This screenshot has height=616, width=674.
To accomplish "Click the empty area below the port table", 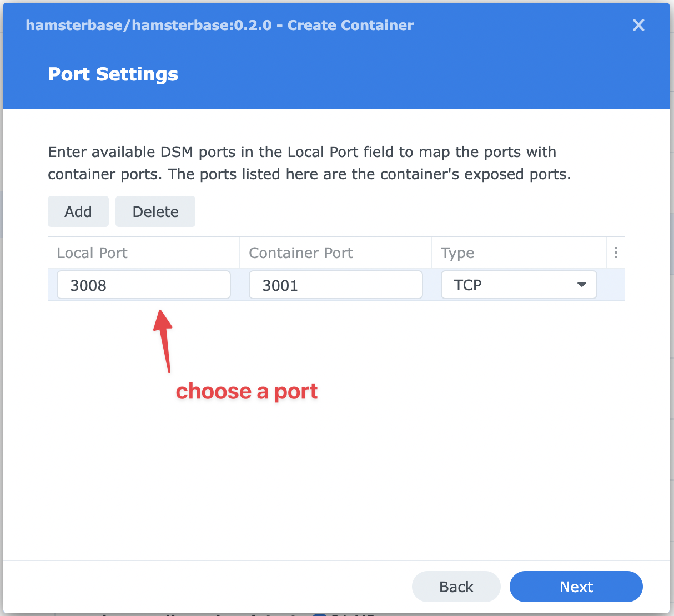I will coord(389,472).
